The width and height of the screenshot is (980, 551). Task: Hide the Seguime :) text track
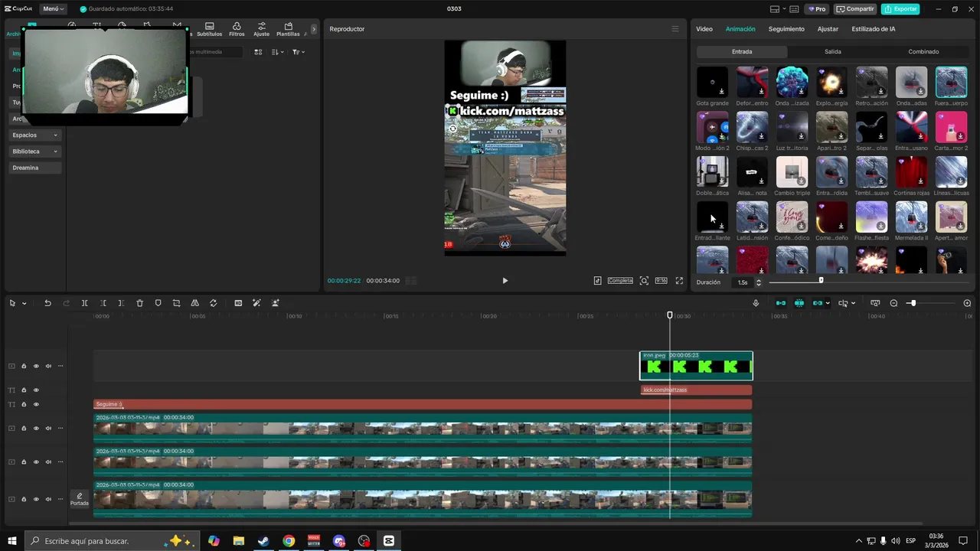(36, 404)
